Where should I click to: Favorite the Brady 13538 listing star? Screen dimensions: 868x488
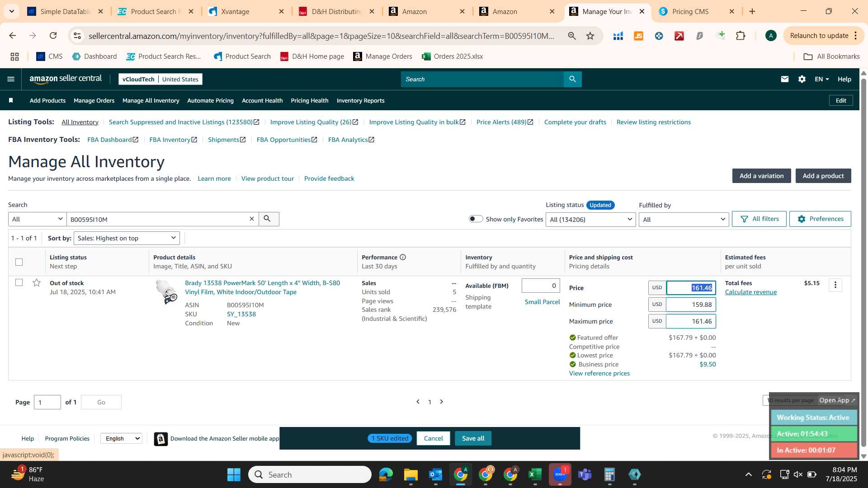click(37, 283)
